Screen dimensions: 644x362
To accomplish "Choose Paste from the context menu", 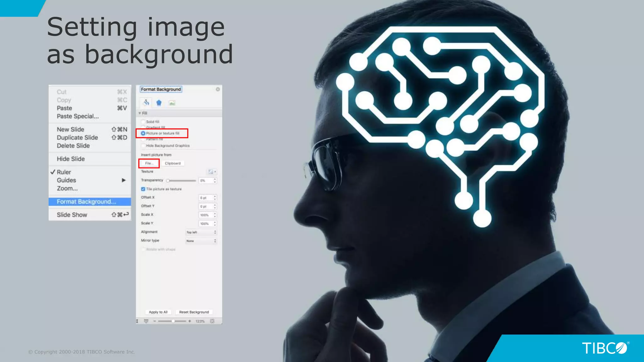I will [90, 108].
